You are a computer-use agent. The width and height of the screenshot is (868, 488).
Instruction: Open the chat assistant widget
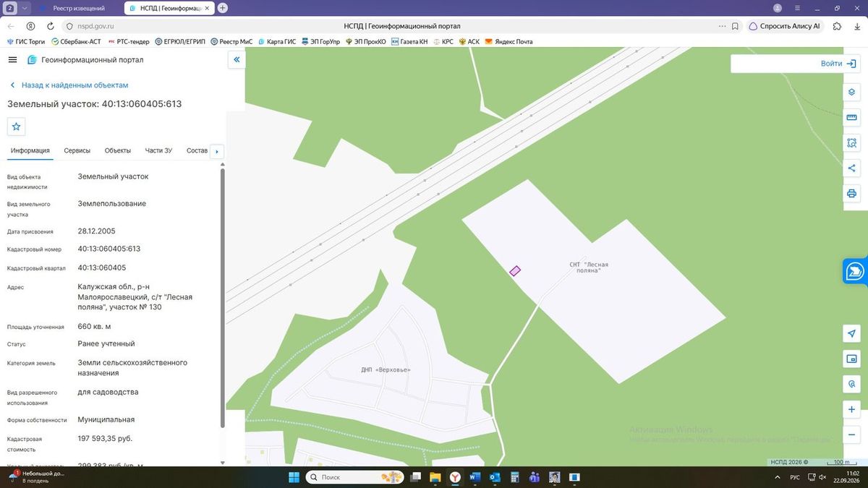click(855, 271)
